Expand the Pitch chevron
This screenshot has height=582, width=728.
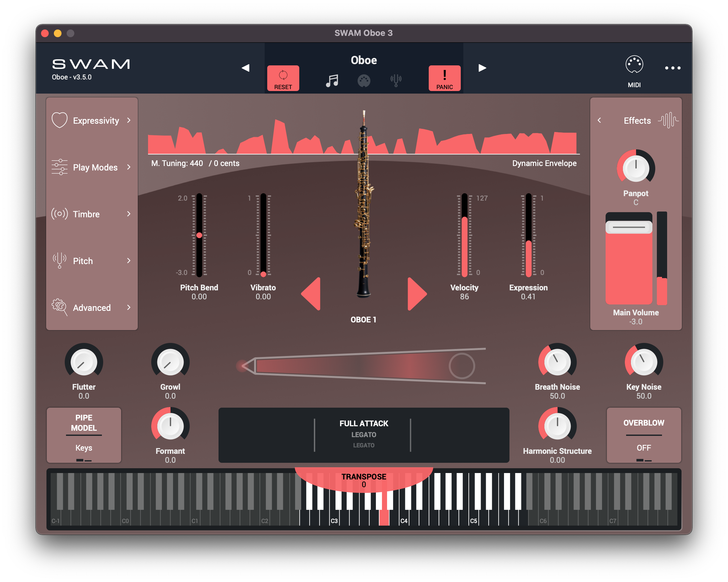(128, 261)
